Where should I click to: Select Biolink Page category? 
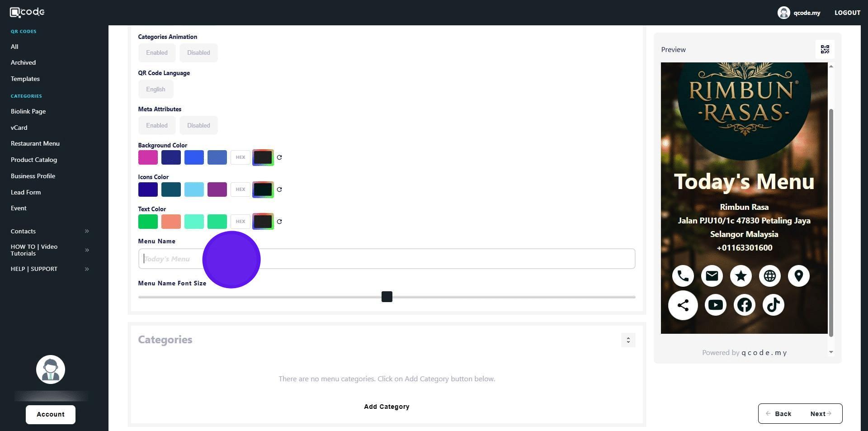tap(28, 111)
